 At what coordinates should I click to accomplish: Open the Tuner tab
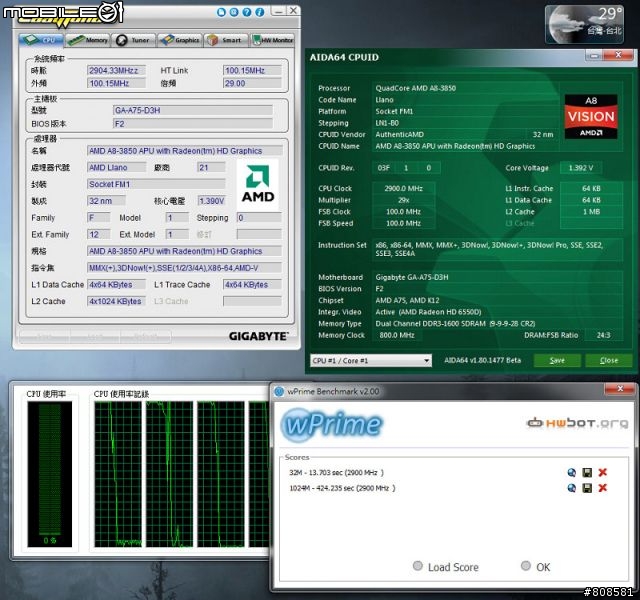(133, 40)
